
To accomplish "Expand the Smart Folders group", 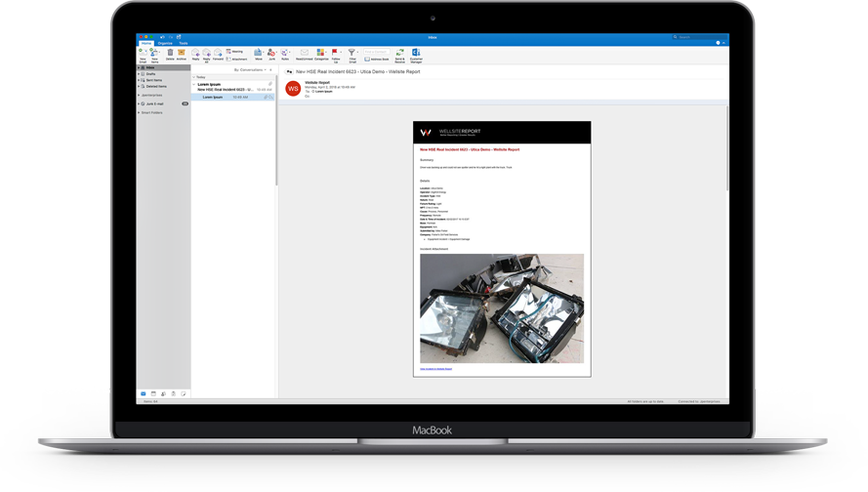I will 140,112.
